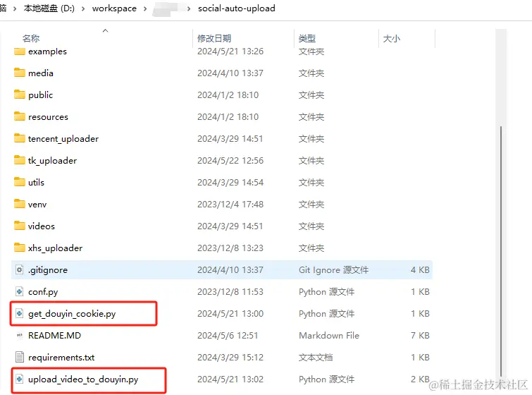Click the tk_uploader folder icon
This screenshot has height=395, width=532.
pyautogui.click(x=19, y=160)
